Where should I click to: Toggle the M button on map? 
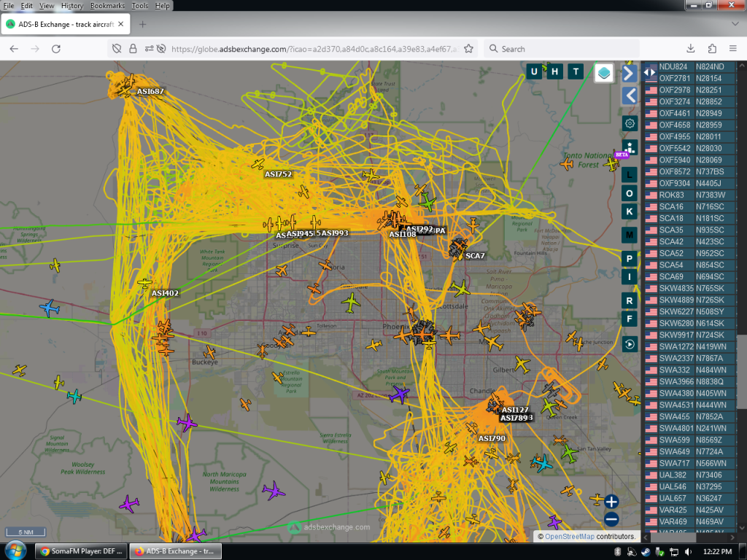click(630, 235)
